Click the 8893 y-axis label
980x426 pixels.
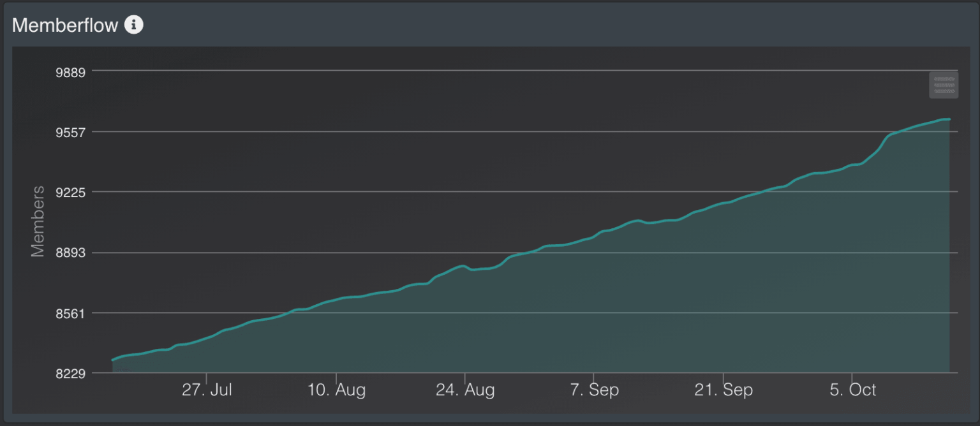click(71, 253)
